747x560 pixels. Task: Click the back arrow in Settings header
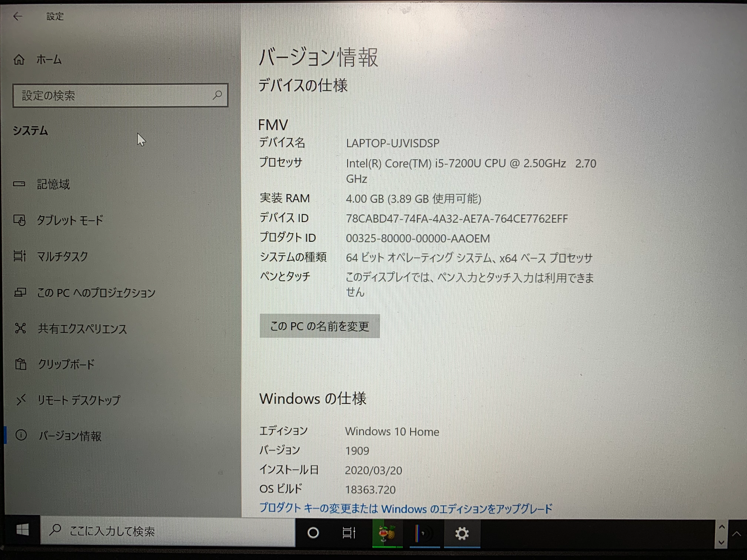click(x=18, y=16)
